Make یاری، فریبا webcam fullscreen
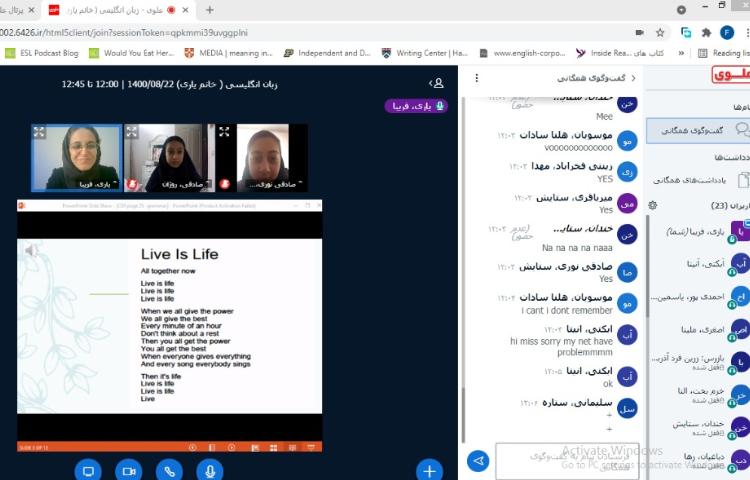 (39, 132)
